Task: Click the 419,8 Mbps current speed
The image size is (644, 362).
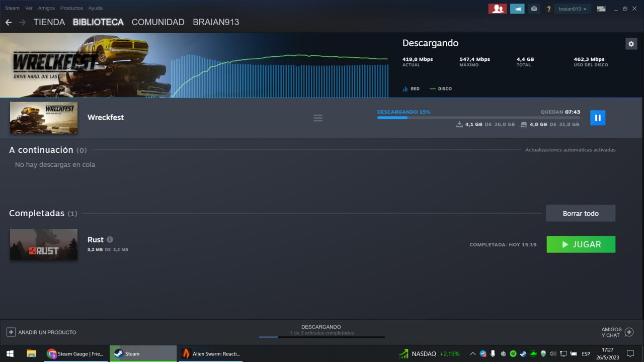Action: [x=417, y=59]
